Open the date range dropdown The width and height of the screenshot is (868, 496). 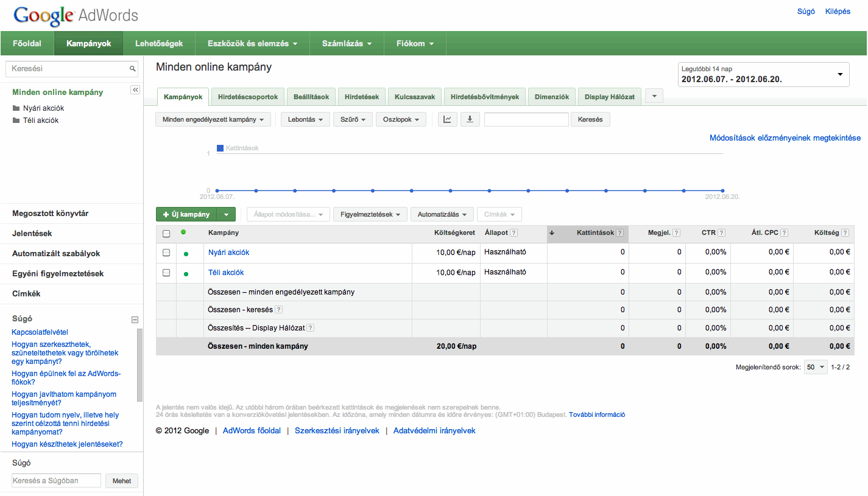pyautogui.click(x=763, y=75)
